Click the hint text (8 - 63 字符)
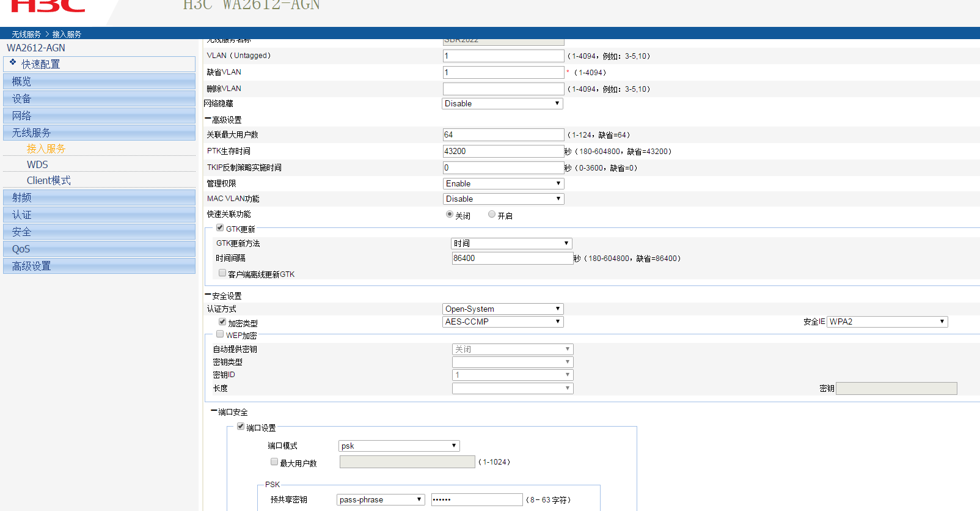980x511 pixels. (x=549, y=500)
